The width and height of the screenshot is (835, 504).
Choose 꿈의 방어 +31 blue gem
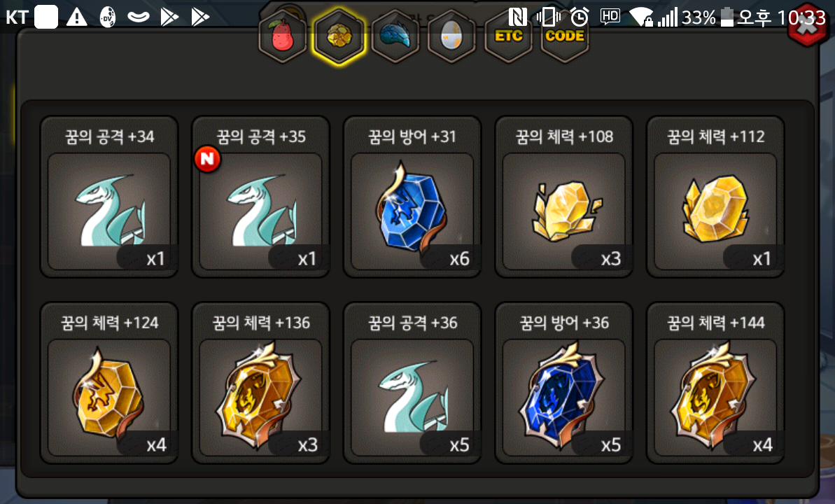pos(412,197)
